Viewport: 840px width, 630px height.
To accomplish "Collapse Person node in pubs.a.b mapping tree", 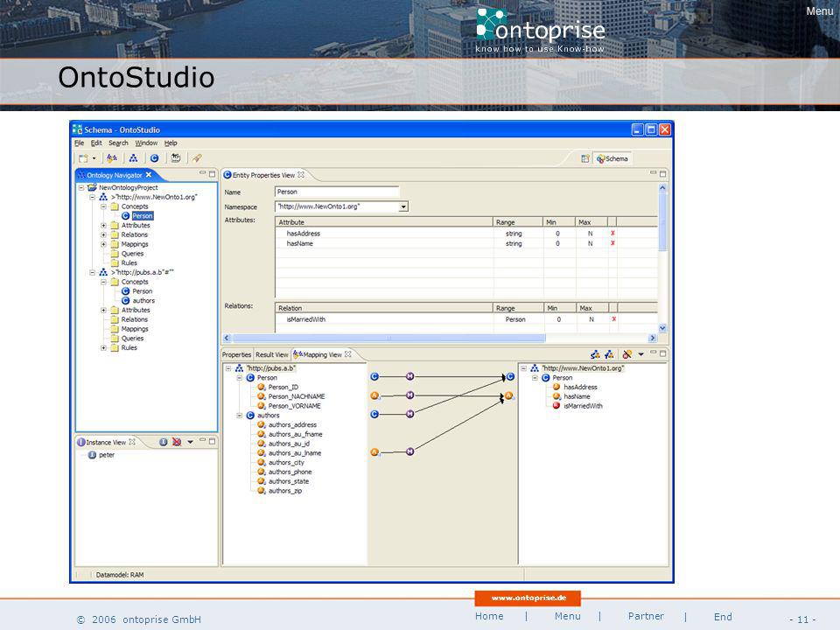I will coord(240,378).
